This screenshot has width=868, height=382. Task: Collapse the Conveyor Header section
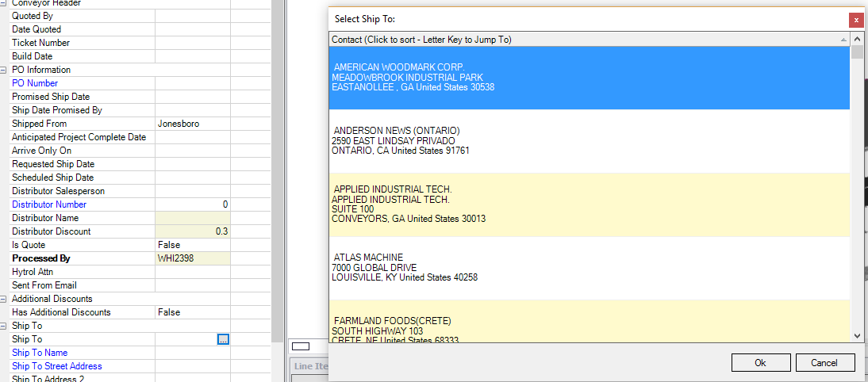click(x=4, y=2)
